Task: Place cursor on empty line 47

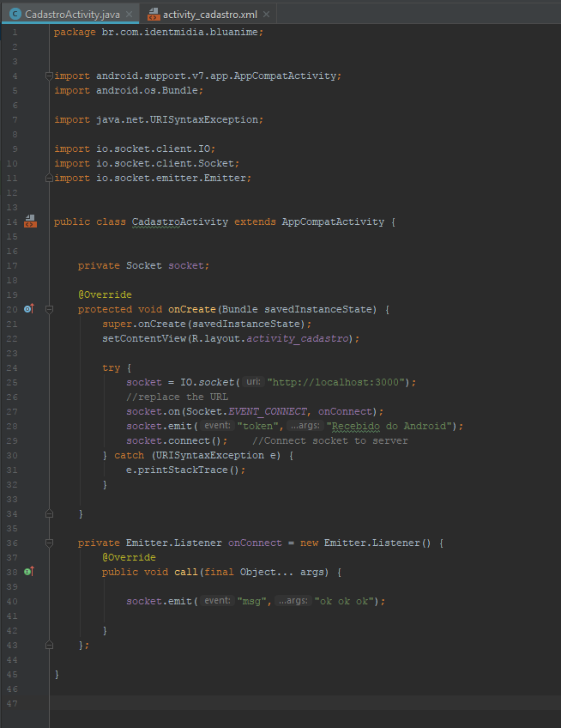Action: pos(305,703)
